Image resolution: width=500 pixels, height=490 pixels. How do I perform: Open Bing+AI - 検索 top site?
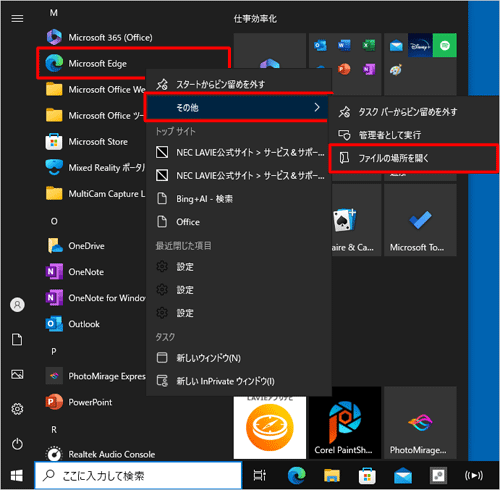[x=239, y=199]
